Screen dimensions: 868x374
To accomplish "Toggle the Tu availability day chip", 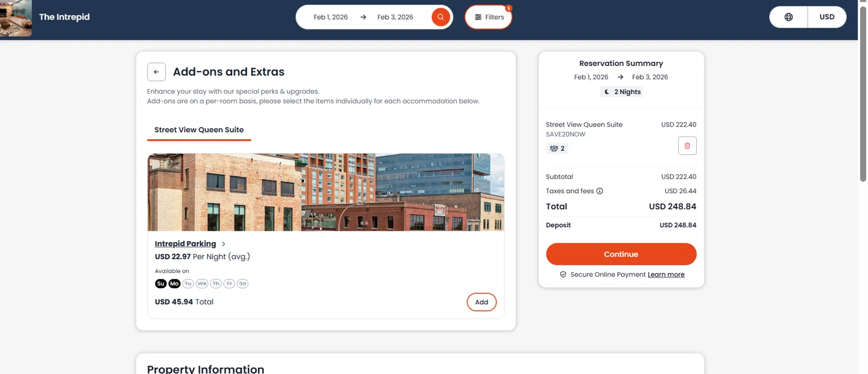I will tap(188, 284).
